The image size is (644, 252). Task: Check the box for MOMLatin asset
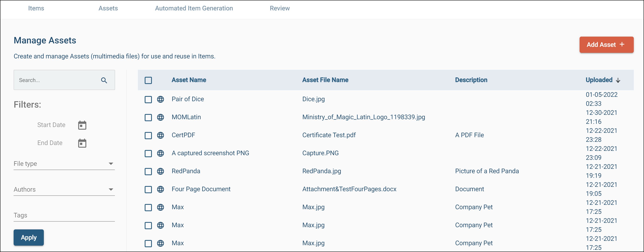point(148,117)
